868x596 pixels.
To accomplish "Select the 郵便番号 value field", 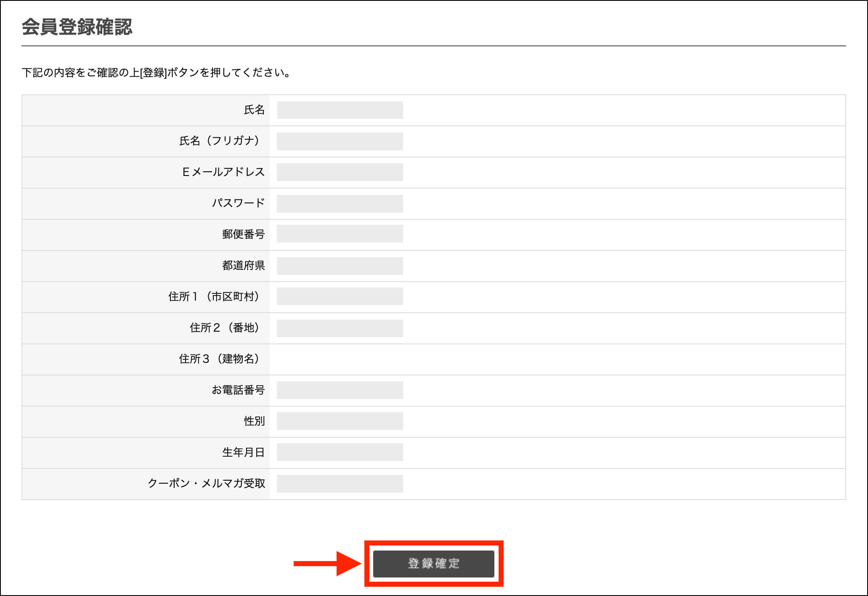I will (x=340, y=234).
